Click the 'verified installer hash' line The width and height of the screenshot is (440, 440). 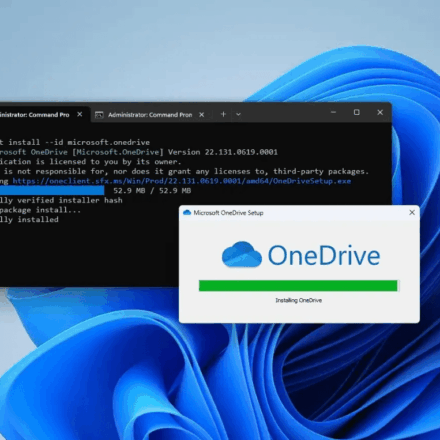[70, 200]
